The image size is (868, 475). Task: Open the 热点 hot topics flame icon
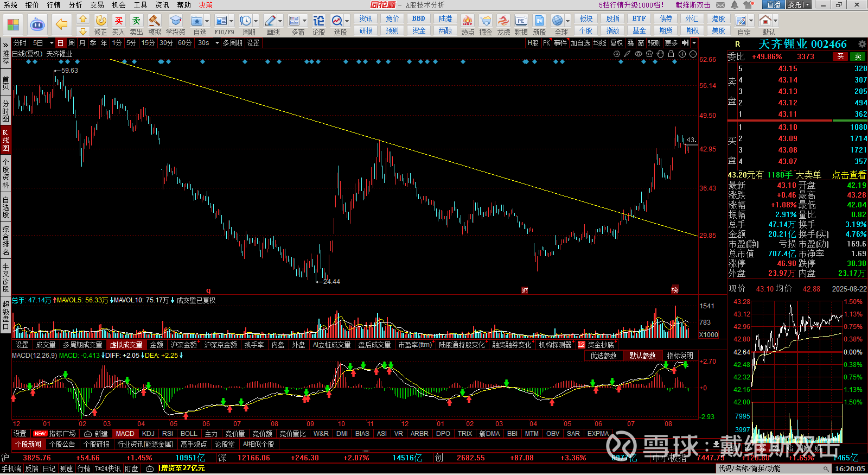[468, 21]
